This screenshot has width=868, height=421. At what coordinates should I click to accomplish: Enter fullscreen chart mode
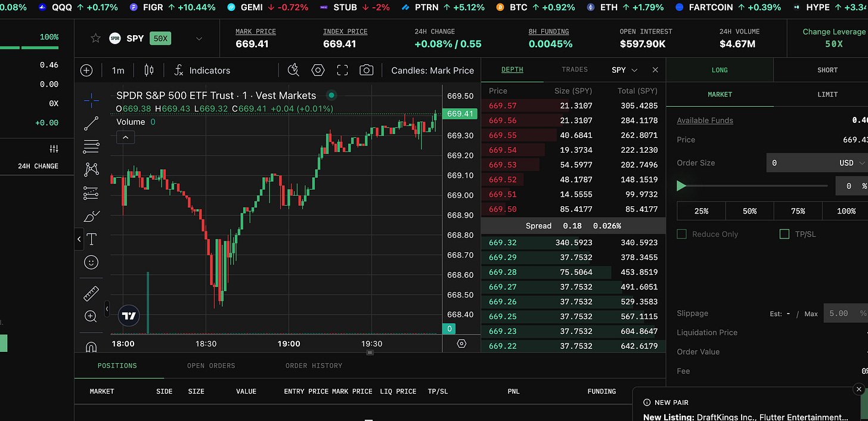[x=342, y=70]
